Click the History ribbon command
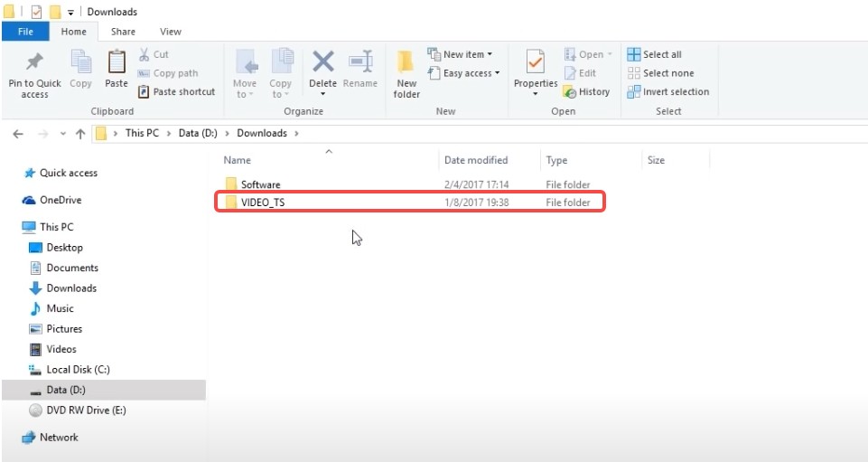This screenshot has width=868, height=462. (586, 92)
